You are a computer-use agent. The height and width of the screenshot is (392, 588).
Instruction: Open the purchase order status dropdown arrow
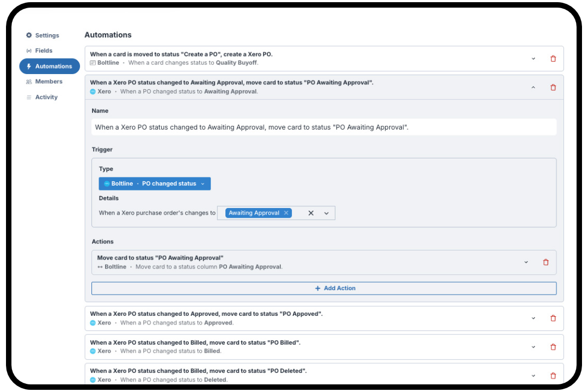[x=326, y=213]
